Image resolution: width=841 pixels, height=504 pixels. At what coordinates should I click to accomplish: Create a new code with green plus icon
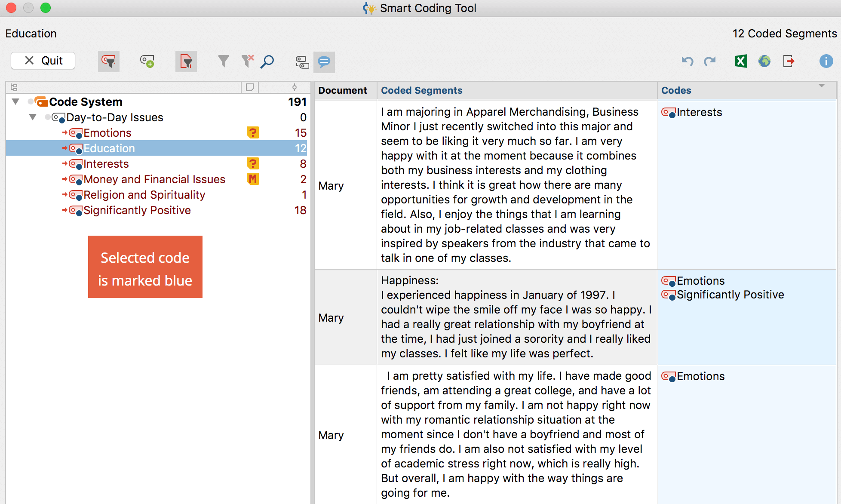[147, 61]
